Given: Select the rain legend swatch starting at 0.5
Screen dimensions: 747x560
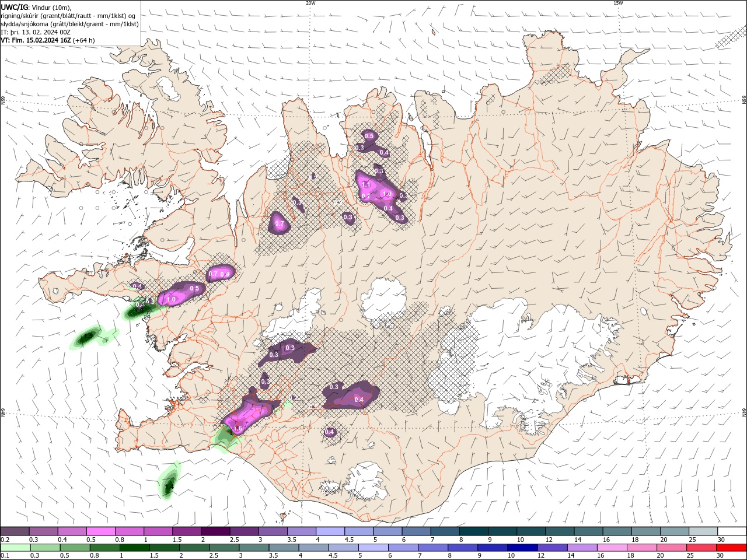Looking at the screenshot, I should pyautogui.click(x=75, y=548).
